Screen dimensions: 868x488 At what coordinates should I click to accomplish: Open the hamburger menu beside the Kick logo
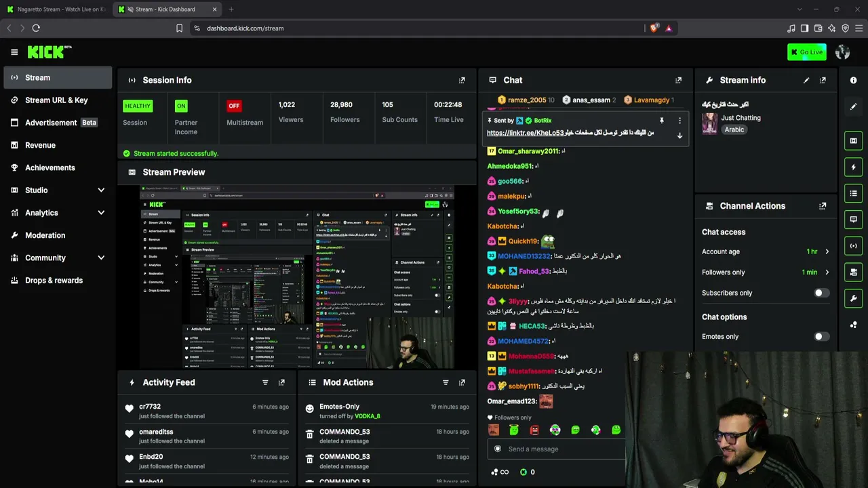[14, 52]
